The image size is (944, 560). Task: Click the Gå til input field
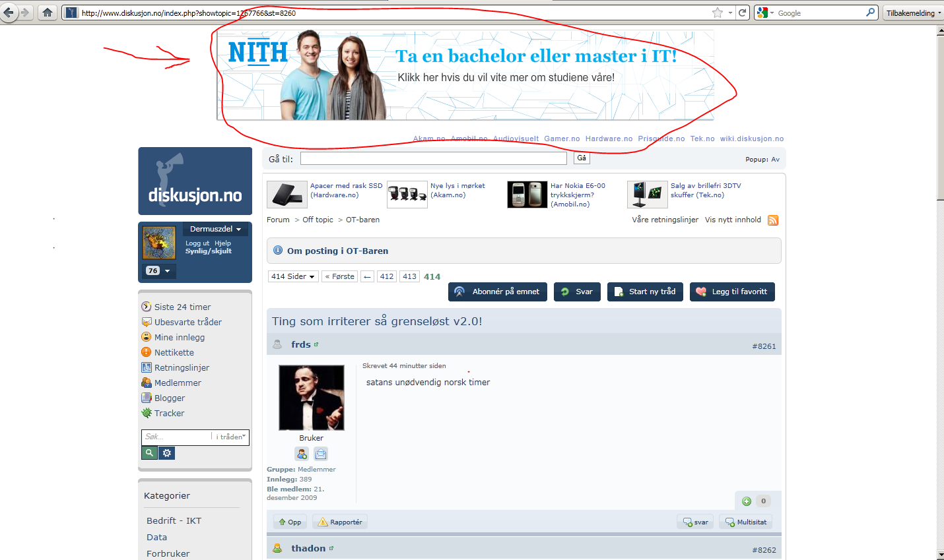(434, 158)
